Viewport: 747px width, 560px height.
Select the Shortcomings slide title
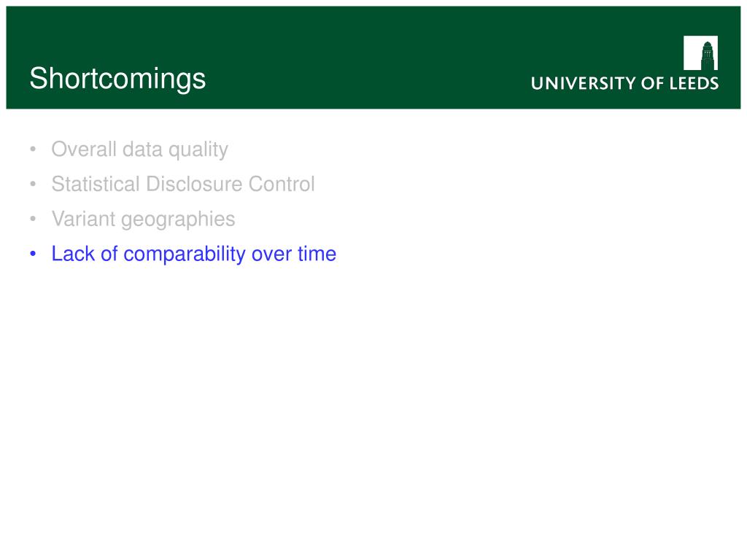pos(117,79)
